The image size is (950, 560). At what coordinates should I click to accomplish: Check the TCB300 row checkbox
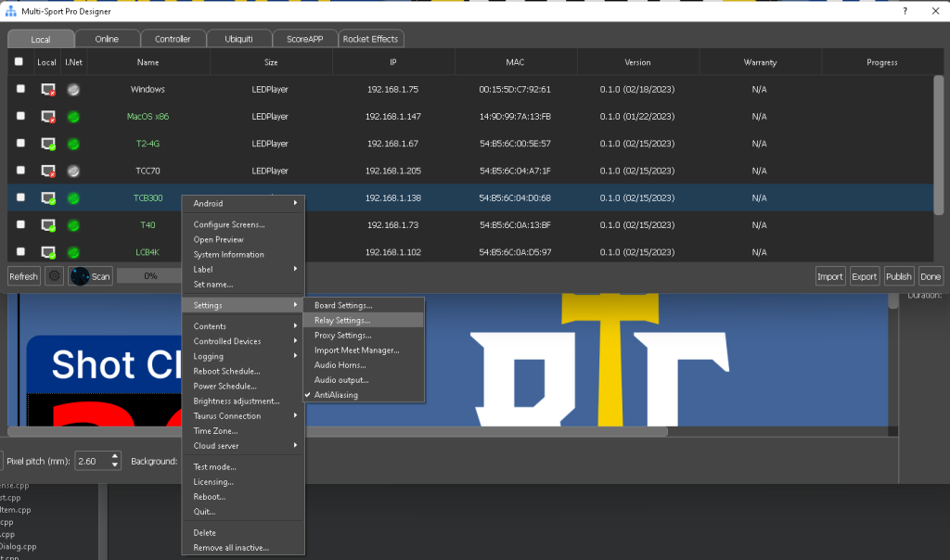20,197
